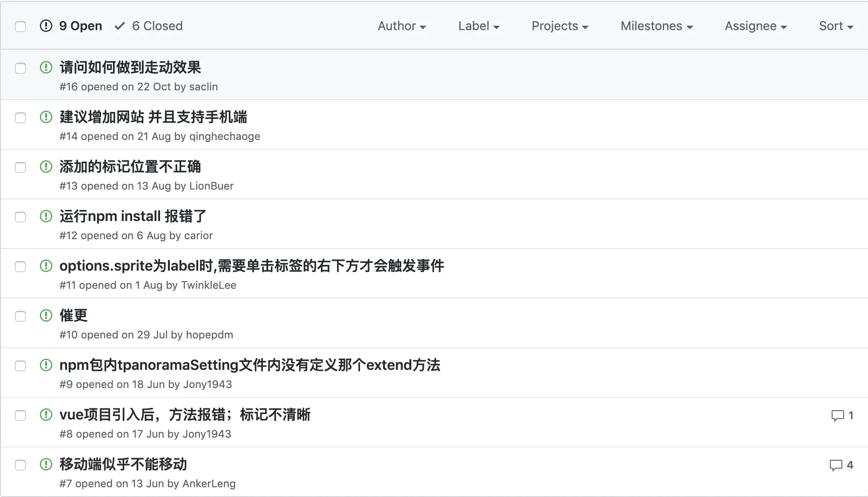Open the Label filter dropdown

click(x=479, y=26)
